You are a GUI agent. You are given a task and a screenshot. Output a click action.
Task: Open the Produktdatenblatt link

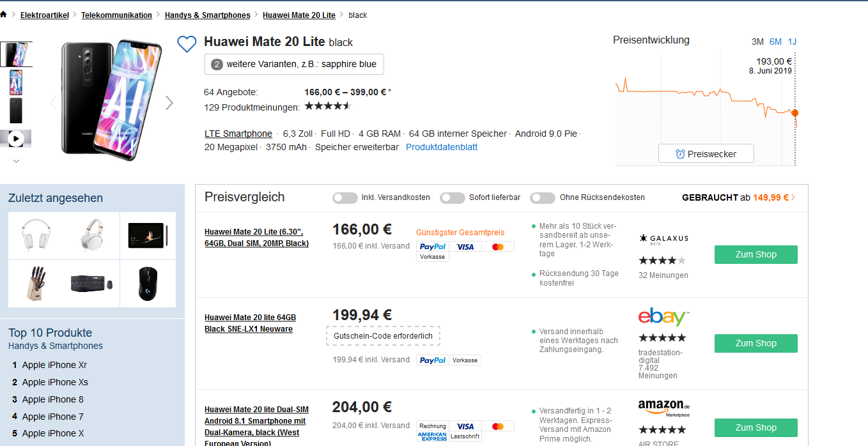tap(441, 147)
